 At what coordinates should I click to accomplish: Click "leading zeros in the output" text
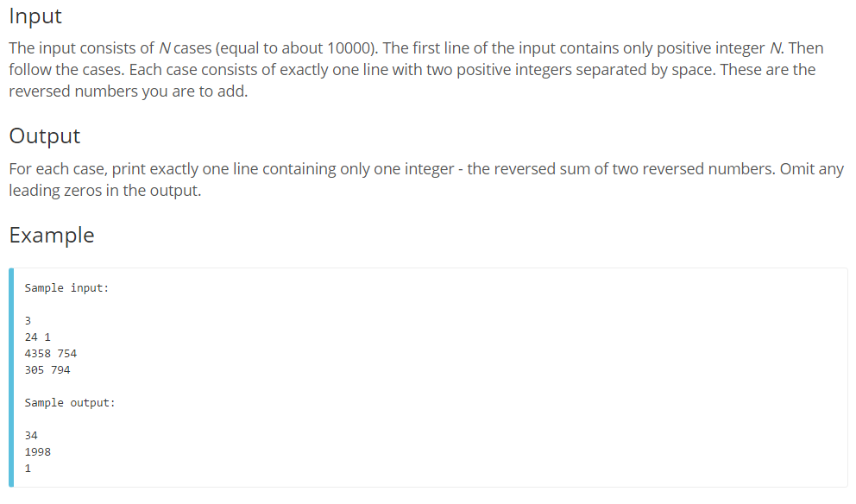pos(104,191)
